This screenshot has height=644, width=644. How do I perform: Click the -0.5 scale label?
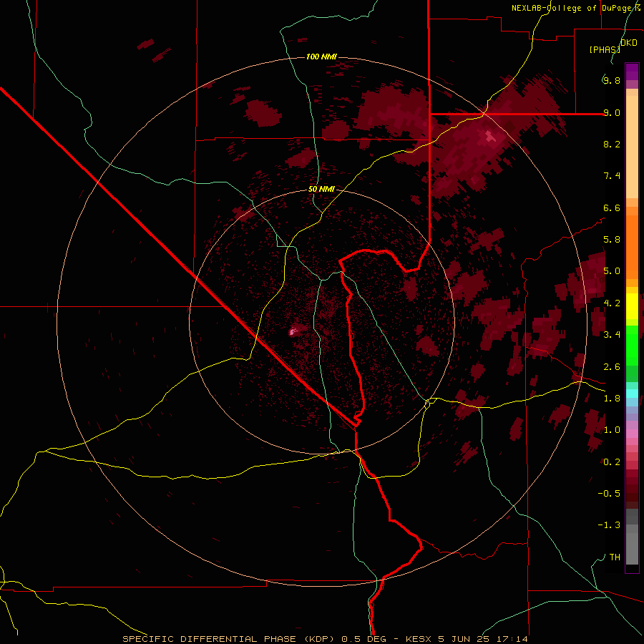tap(609, 493)
